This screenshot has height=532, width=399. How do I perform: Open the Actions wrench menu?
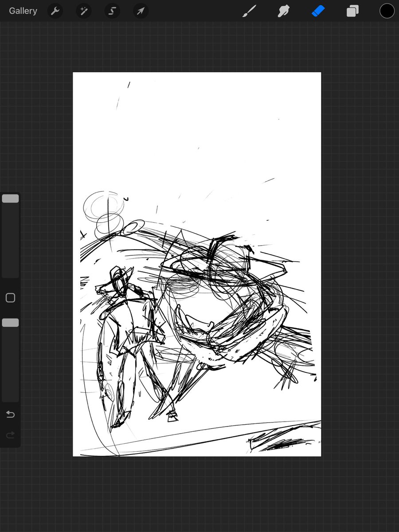[x=55, y=11]
